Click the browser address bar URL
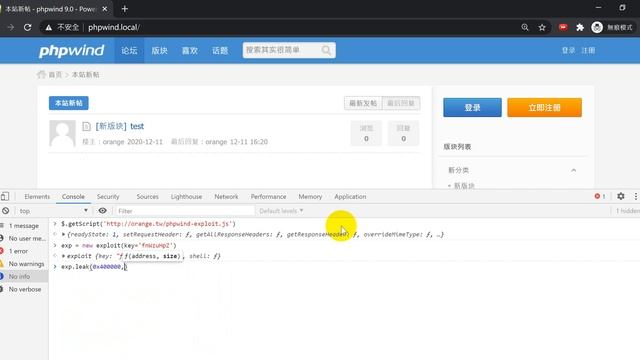 (114, 27)
